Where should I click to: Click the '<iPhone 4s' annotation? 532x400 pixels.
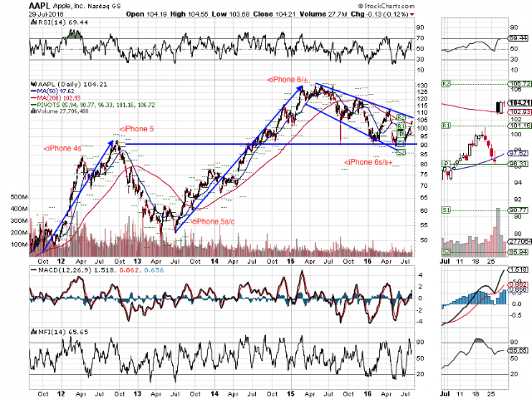[62, 148]
